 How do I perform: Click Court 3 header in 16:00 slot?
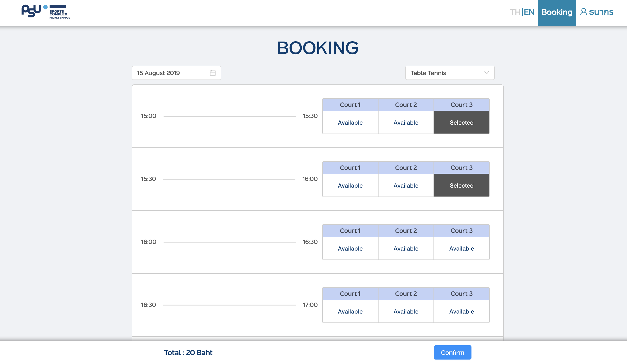[462, 230]
